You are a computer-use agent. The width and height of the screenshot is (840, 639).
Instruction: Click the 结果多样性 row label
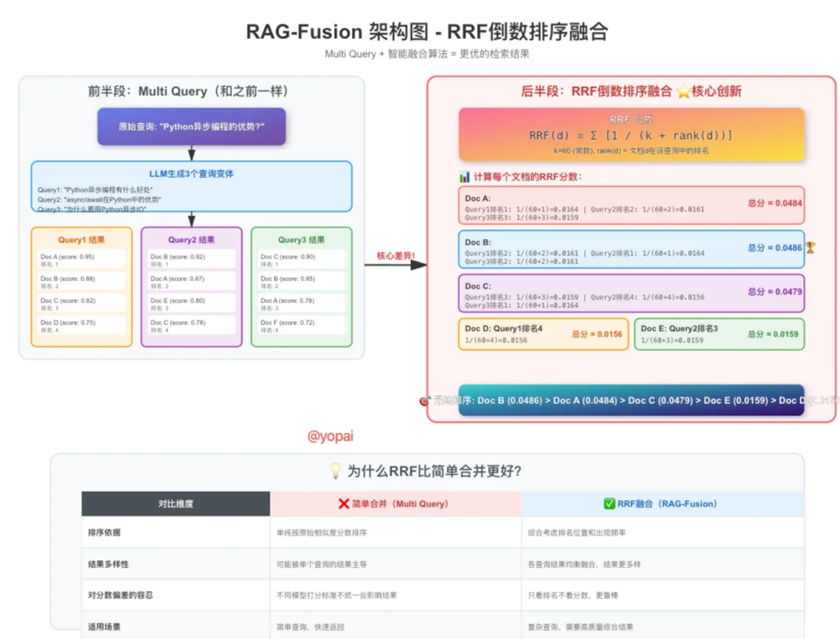pyautogui.click(x=108, y=564)
